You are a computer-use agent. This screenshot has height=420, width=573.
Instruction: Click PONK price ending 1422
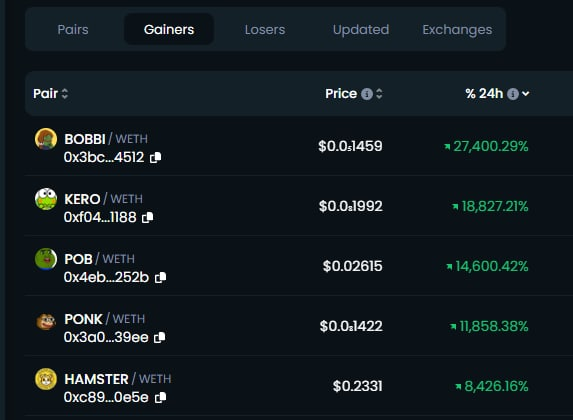pyautogui.click(x=351, y=326)
